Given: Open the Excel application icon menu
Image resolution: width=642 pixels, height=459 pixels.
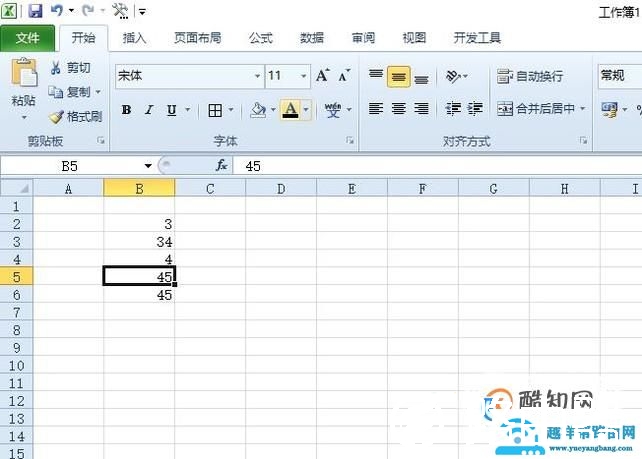Looking at the screenshot, I should point(9,11).
